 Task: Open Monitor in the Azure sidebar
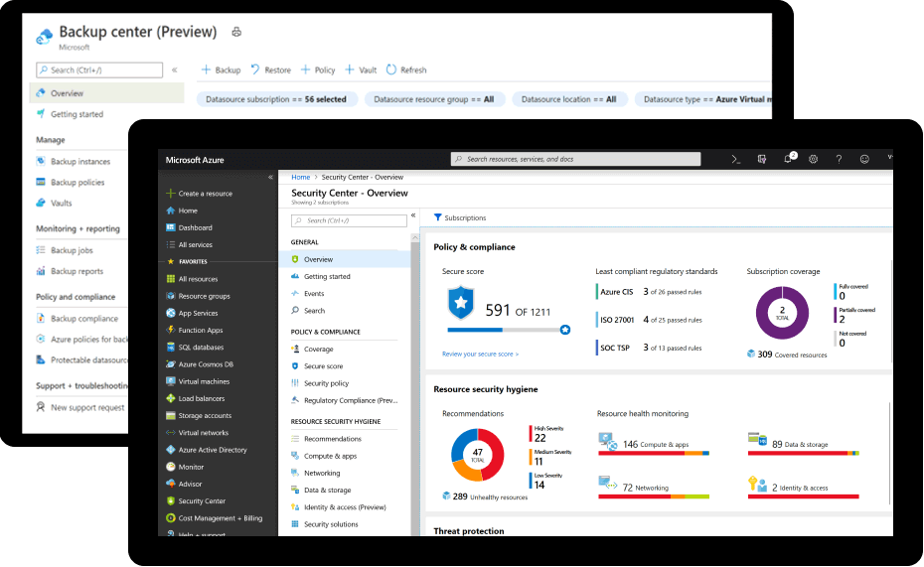coord(185,467)
